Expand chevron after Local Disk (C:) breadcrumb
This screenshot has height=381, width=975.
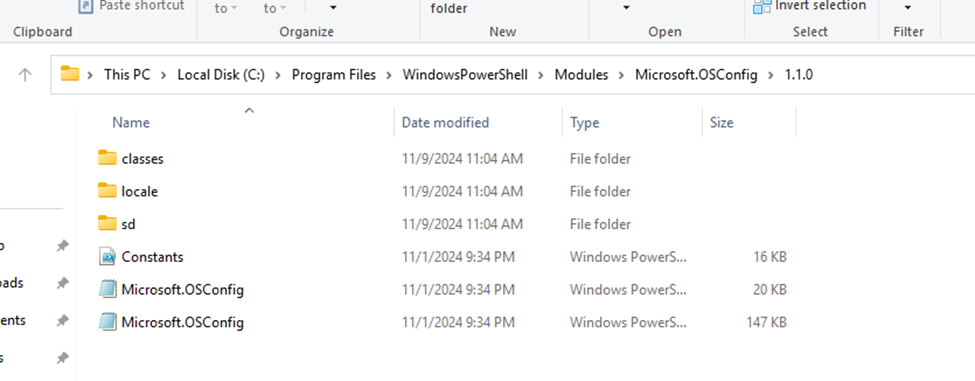(x=278, y=75)
